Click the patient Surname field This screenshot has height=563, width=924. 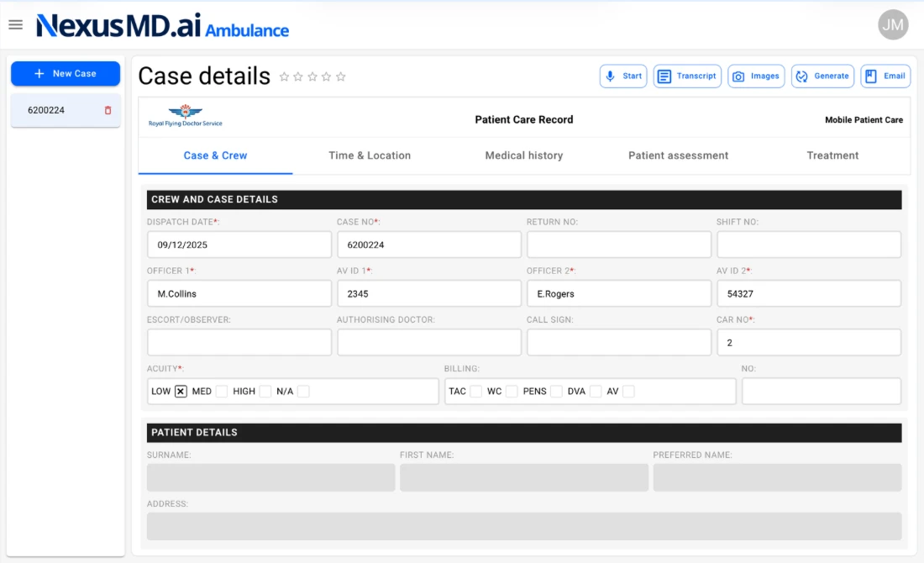click(x=271, y=477)
